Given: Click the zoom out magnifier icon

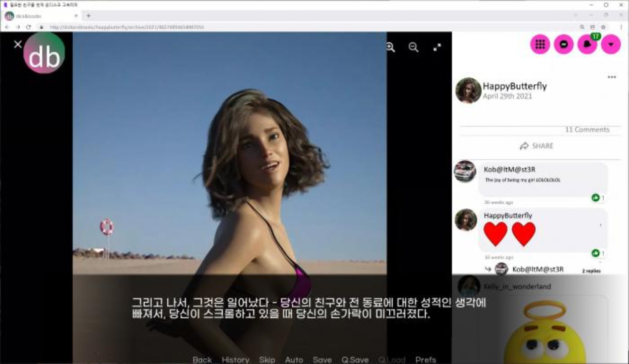Looking at the screenshot, I should [414, 47].
